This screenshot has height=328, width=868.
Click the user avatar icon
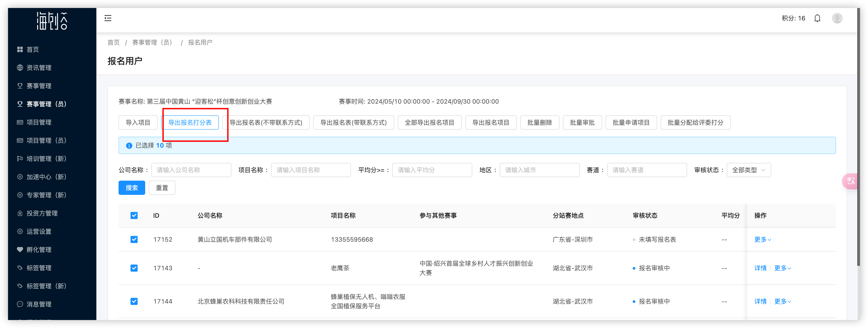tap(837, 18)
